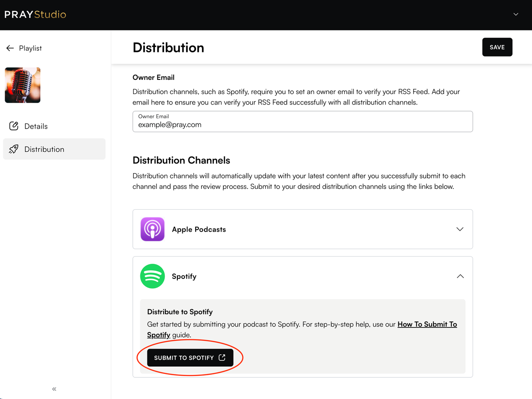Click the Spotify channel label
The height and width of the screenshot is (399, 532).
pyautogui.click(x=184, y=276)
